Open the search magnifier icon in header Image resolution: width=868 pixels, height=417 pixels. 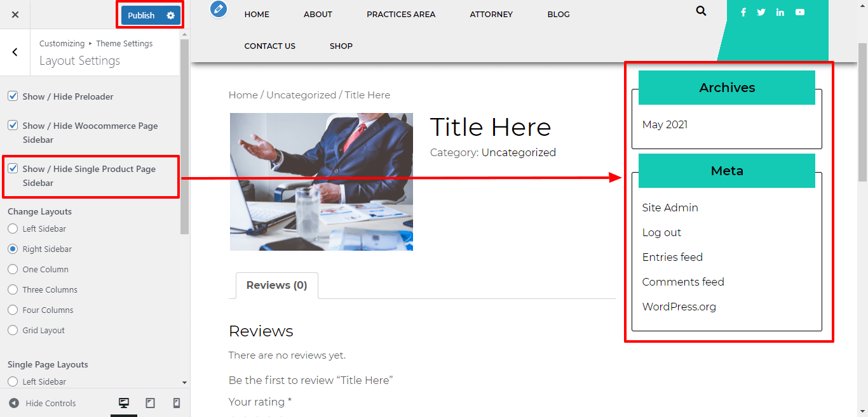[701, 11]
